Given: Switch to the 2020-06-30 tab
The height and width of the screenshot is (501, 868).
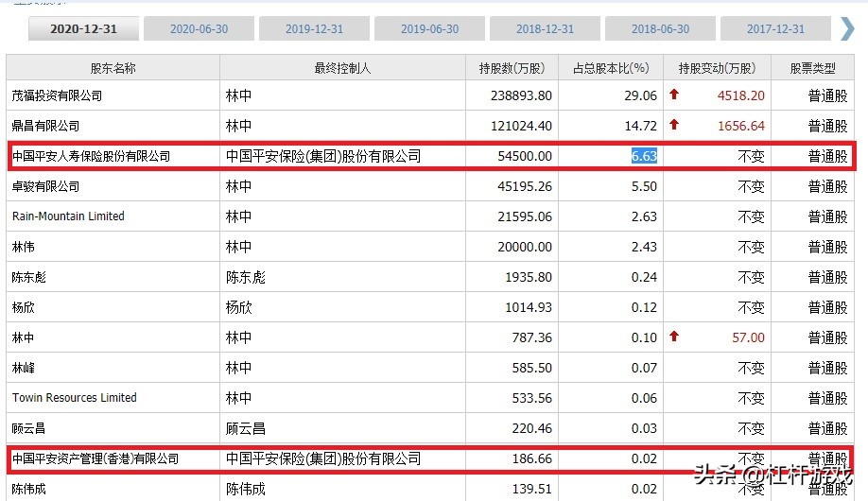Looking at the screenshot, I should [x=199, y=28].
